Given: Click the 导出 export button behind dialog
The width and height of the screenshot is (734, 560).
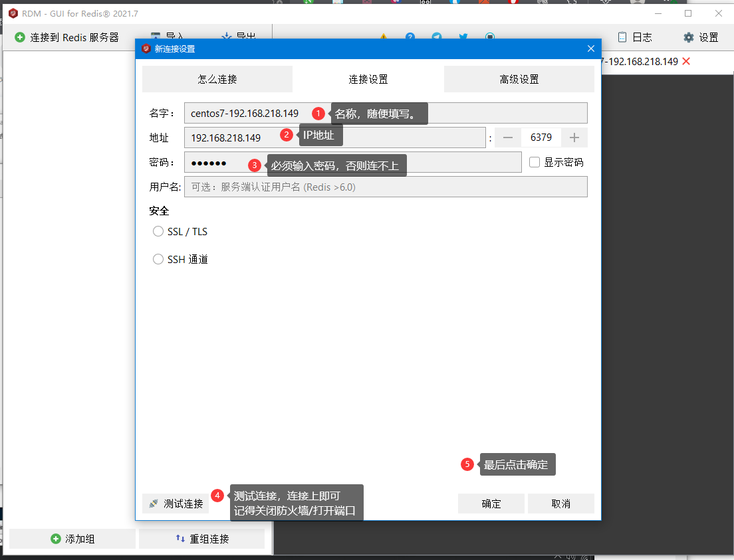Looking at the screenshot, I should (x=238, y=36).
